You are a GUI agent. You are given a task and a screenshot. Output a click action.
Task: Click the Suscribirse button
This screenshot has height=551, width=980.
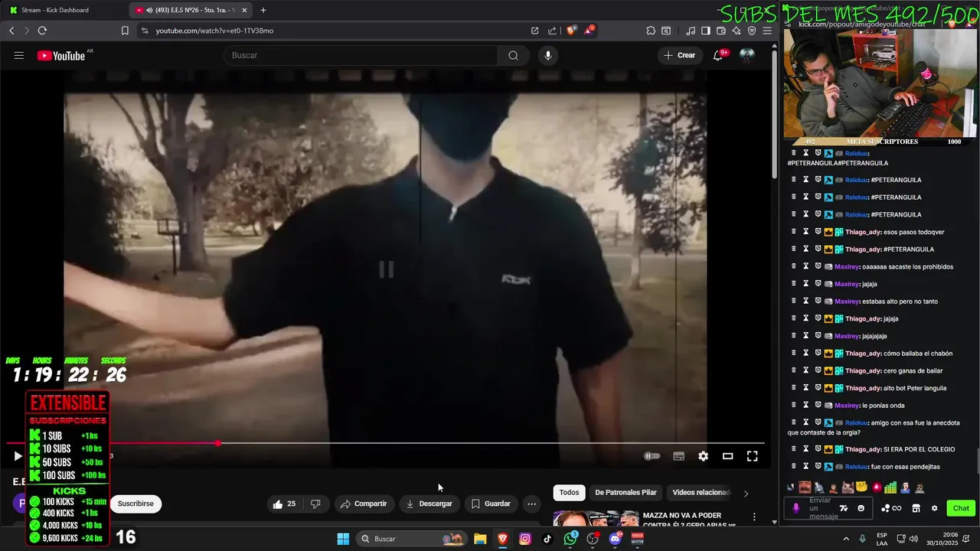click(136, 504)
